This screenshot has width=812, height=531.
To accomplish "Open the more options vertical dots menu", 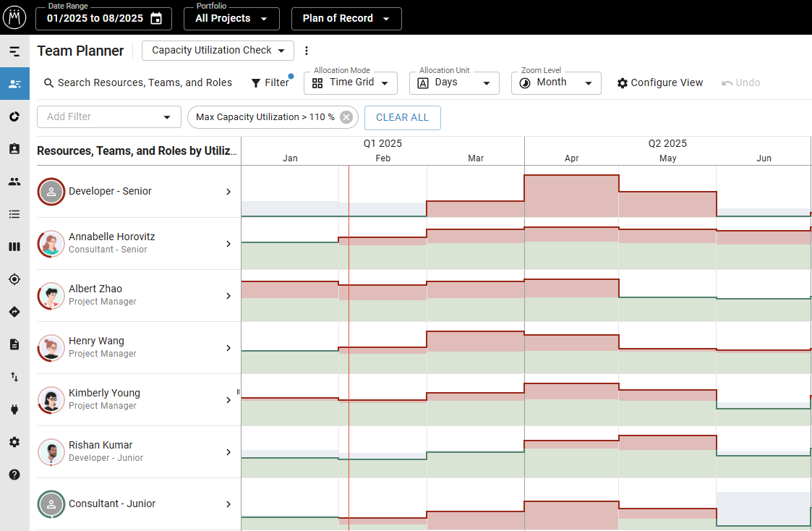I will pyautogui.click(x=307, y=51).
